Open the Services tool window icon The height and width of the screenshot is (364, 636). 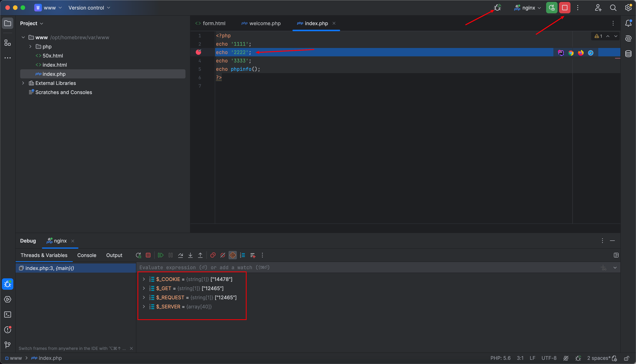tap(7, 299)
